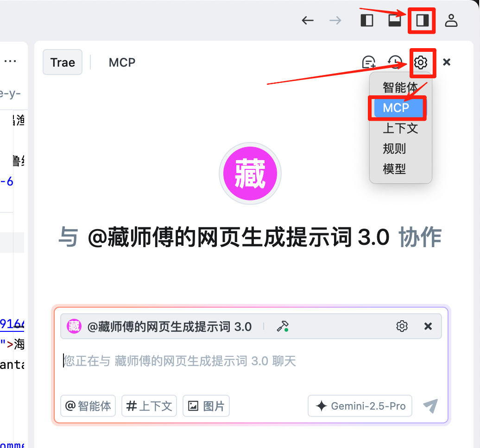
Task: Attach an image with 图片 button
Action: [206, 406]
